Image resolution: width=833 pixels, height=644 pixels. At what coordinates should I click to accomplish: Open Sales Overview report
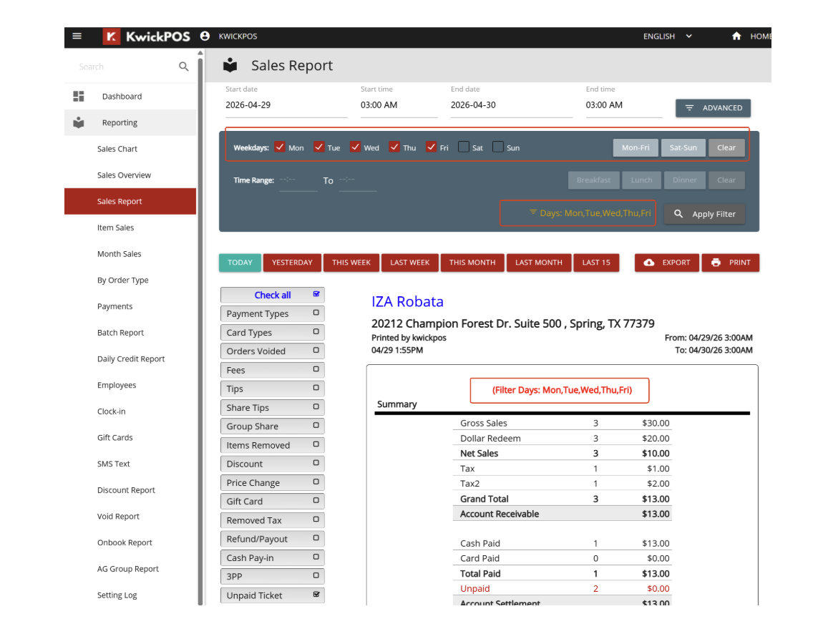pos(130,175)
